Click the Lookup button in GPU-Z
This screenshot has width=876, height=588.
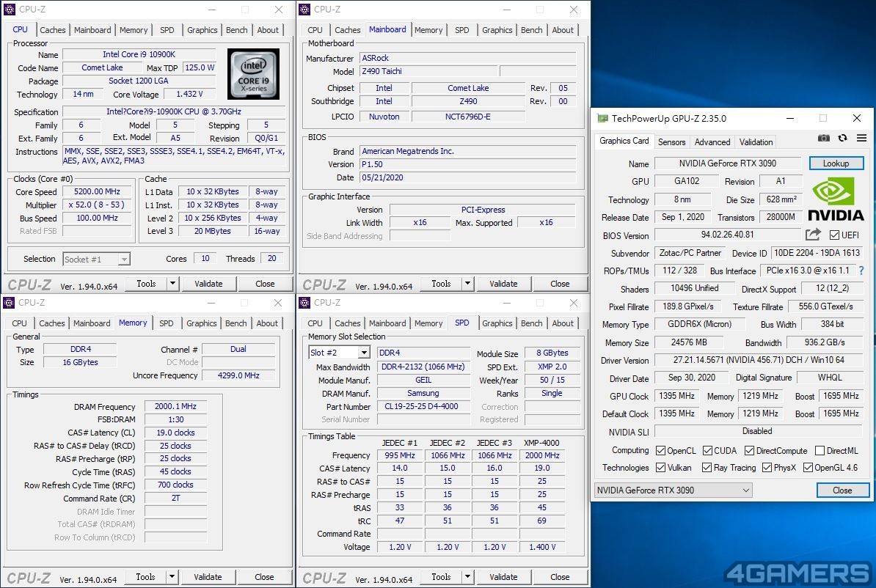tap(836, 163)
